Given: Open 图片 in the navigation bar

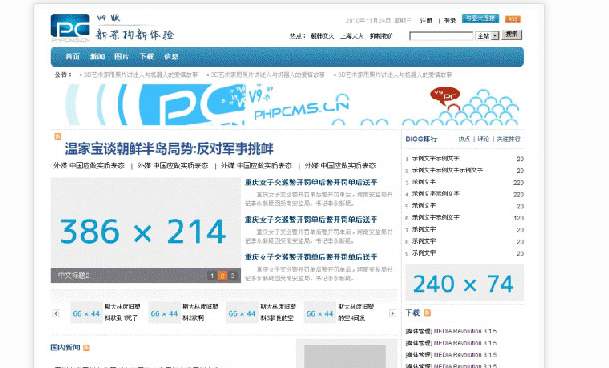Looking at the screenshot, I should coord(122,56).
